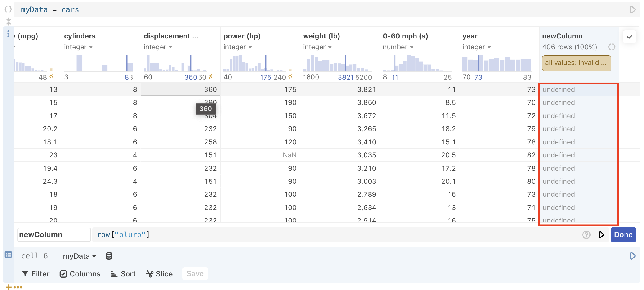Image resolution: width=644 pixels, height=290 pixels.
Task: Click the database icon next to myData
Action: tap(109, 256)
